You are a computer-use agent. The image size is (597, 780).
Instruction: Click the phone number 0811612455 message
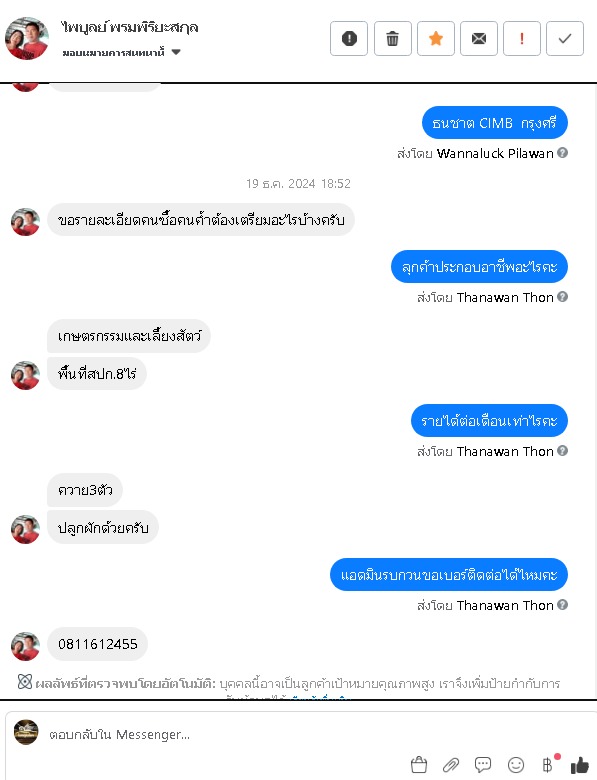coord(98,644)
